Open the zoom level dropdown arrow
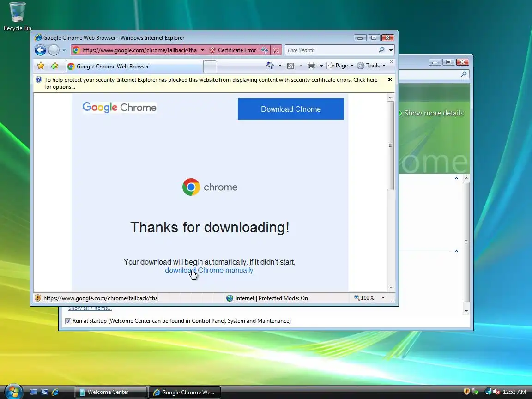Viewport: 532px width, 399px height. click(x=383, y=297)
